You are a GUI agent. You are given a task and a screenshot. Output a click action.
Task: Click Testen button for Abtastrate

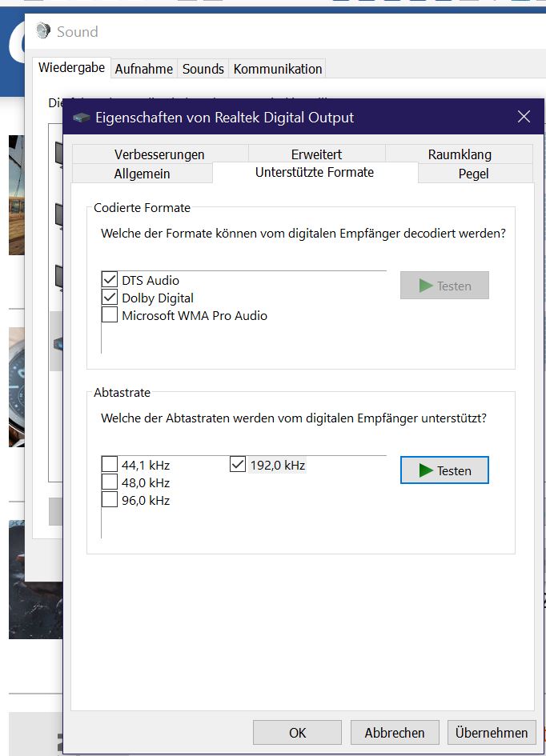coord(444,470)
